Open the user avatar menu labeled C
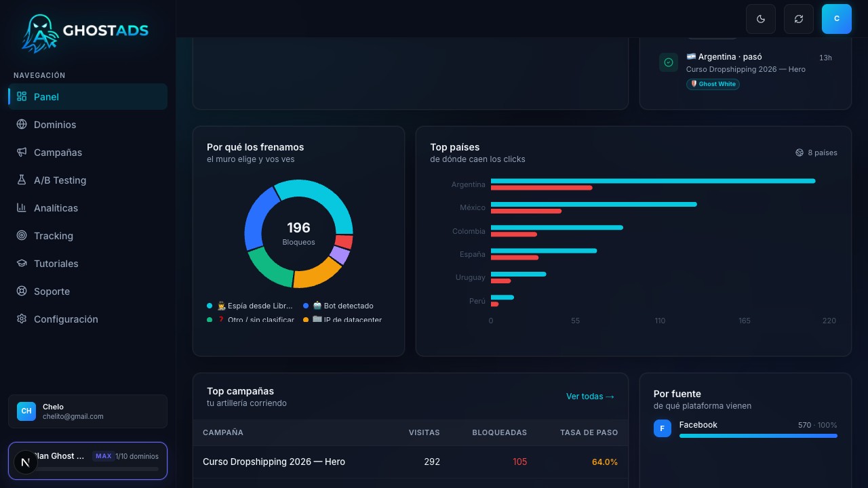The height and width of the screenshot is (488, 868). (x=837, y=19)
